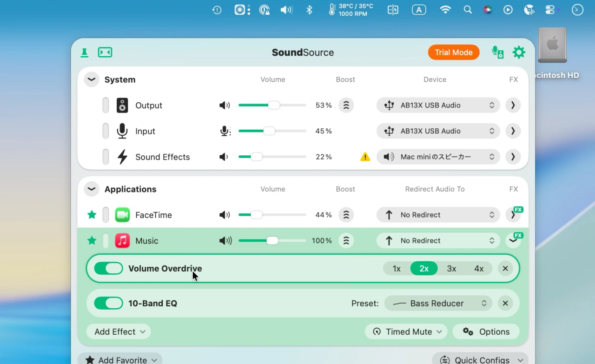Viewport: 595px width, 364px height.
Task: Click the pin window icon
Action: click(x=85, y=53)
